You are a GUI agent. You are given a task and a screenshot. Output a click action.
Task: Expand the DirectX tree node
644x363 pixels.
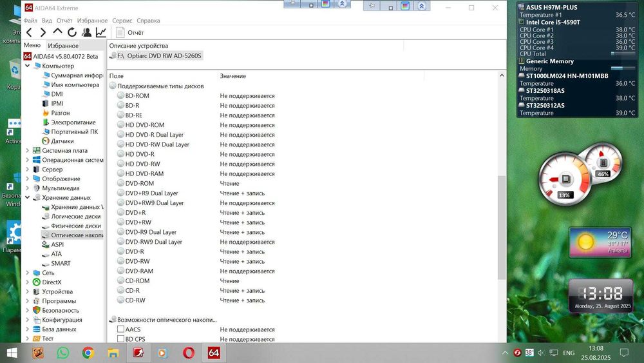28,282
